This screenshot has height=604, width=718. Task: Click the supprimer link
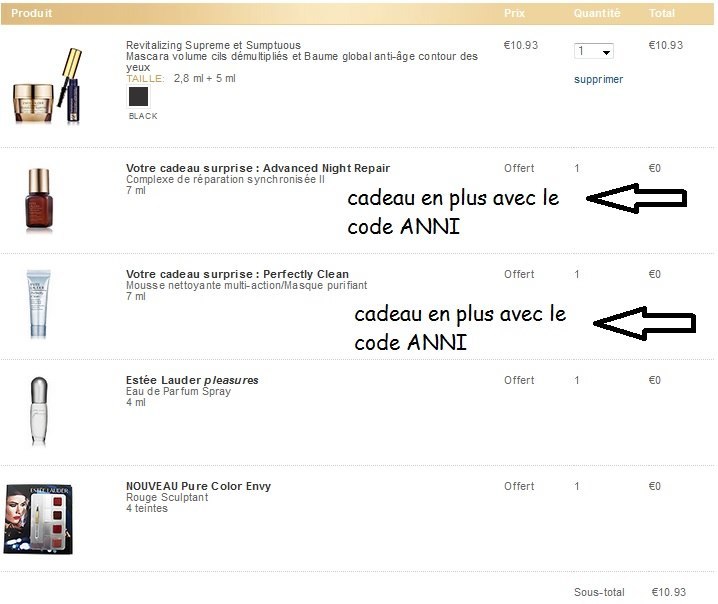coord(598,80)
